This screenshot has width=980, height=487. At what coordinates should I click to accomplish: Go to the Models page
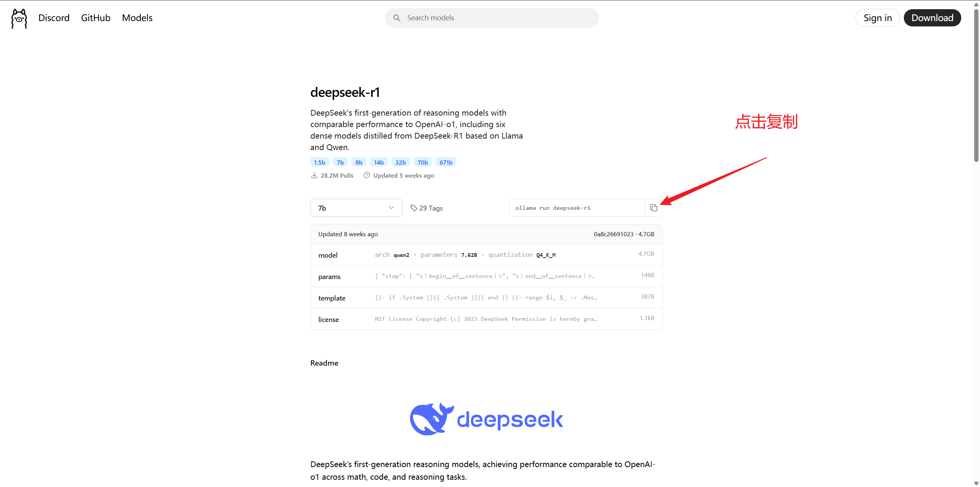coord(137,18)
